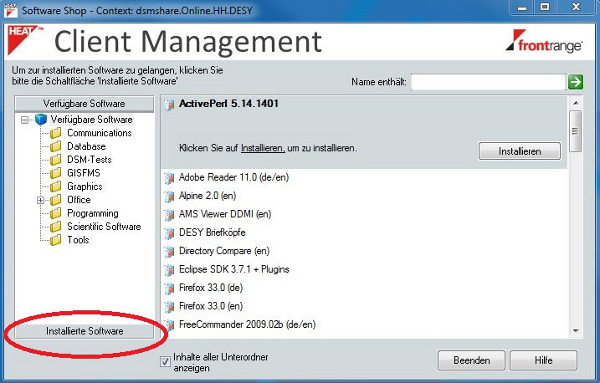Screen dimensions: 600x383
Task: Select GISFMS category label
Action: coord(84,173)
